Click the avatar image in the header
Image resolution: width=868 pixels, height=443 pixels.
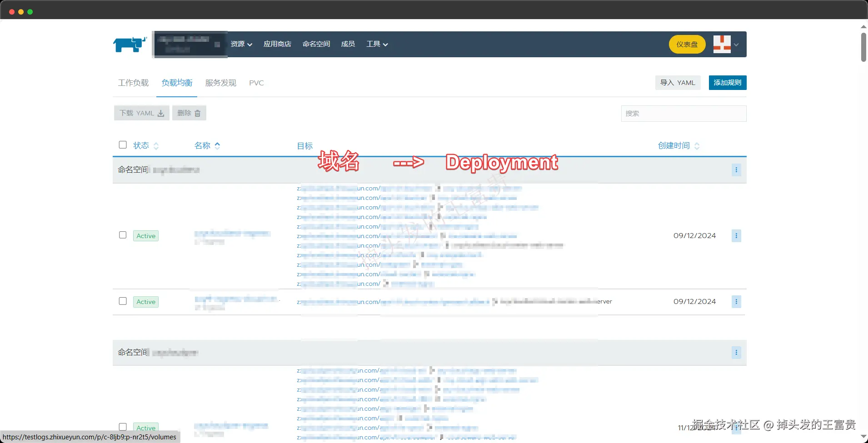[x=722, y=44]
